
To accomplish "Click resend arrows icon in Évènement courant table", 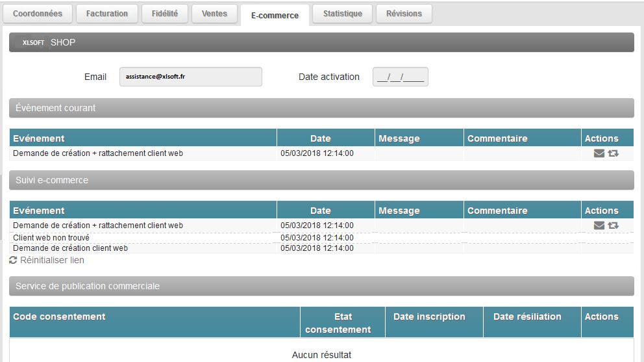I will [x=613, y=153].
